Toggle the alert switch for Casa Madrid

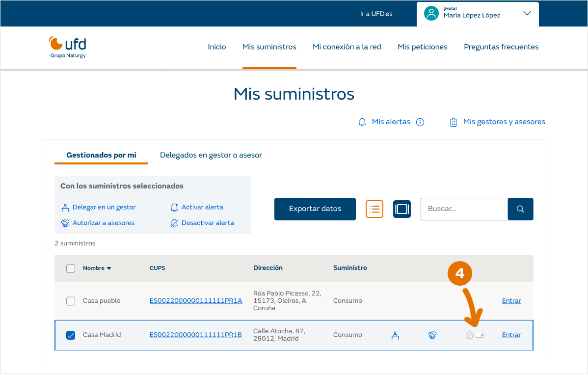coord(479,335)
